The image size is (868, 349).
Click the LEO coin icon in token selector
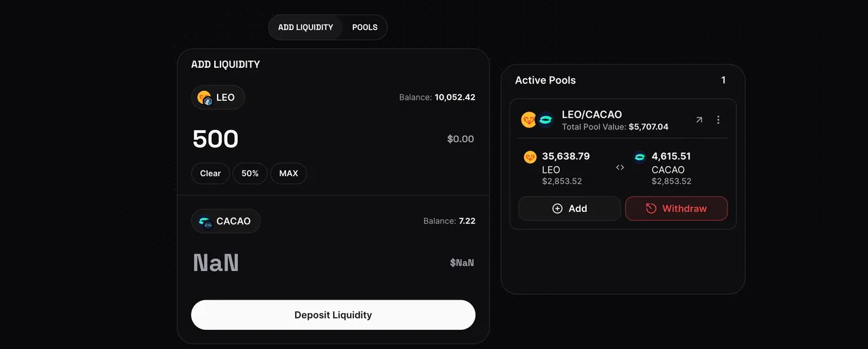point(205,98)
